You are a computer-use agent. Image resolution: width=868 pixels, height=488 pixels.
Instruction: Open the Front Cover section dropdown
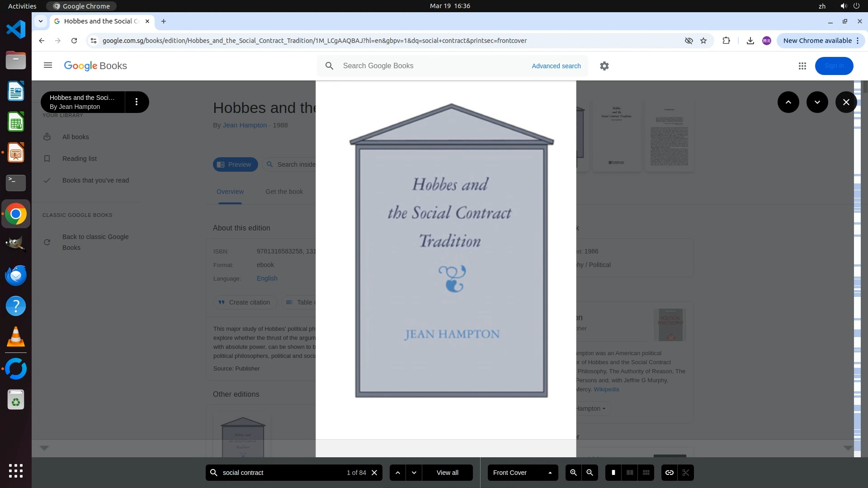point(523,473)
